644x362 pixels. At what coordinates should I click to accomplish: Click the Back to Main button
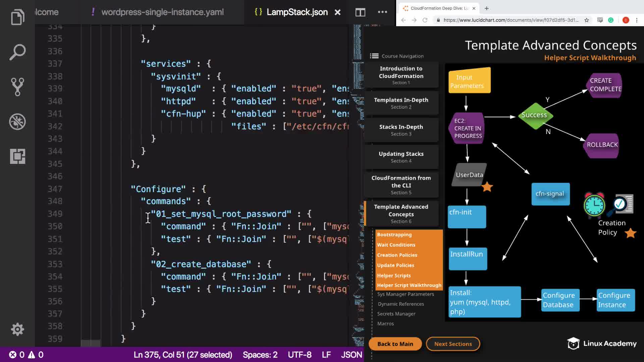click(x=395, y=344)
